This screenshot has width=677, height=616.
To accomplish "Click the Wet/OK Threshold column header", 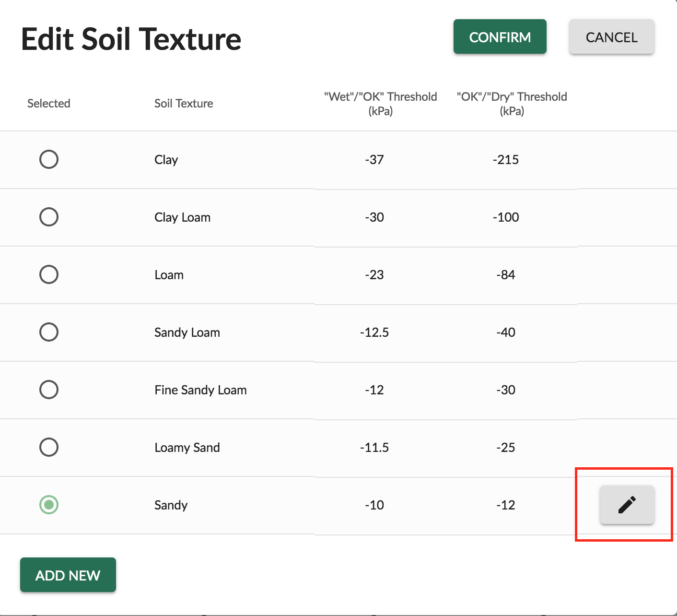I will tap(380, 104).
